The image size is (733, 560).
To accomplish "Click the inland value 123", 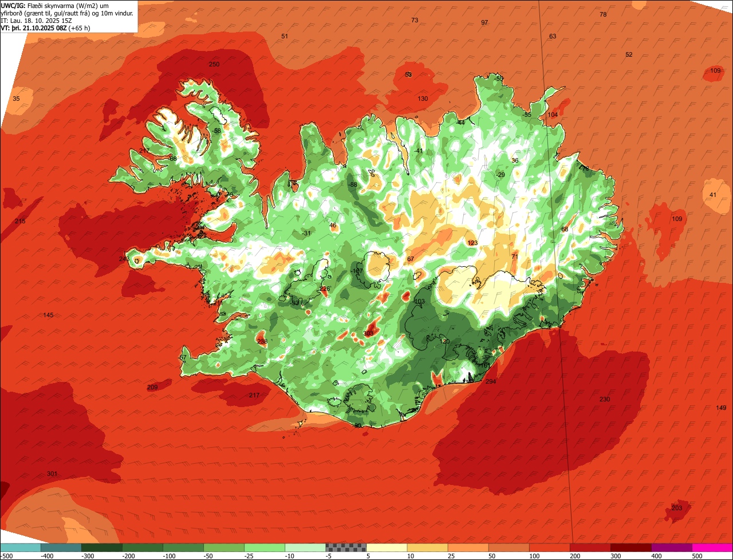I will click(472, 243).
